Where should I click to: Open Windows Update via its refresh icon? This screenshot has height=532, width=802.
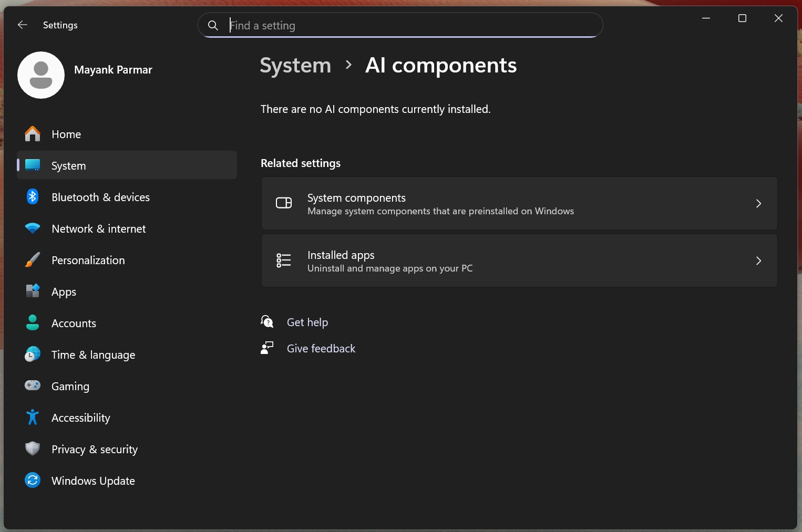tap(33, 481)
